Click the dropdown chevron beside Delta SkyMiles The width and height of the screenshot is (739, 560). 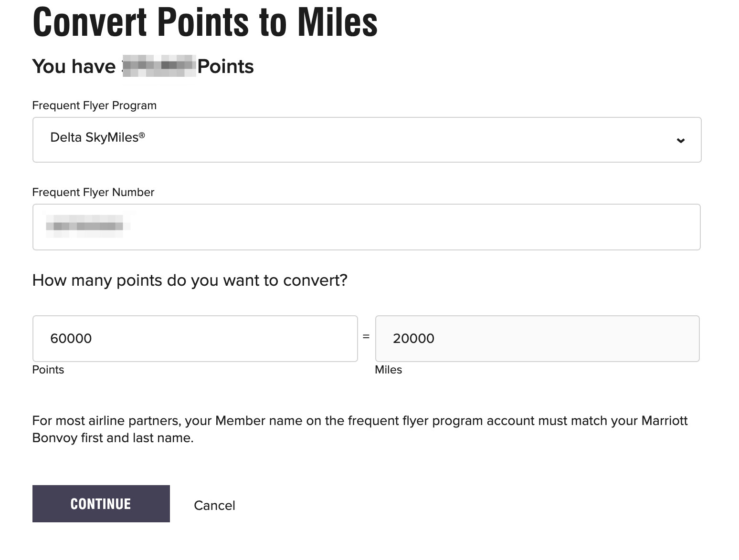pyautogui.click(x=681, y=140)
